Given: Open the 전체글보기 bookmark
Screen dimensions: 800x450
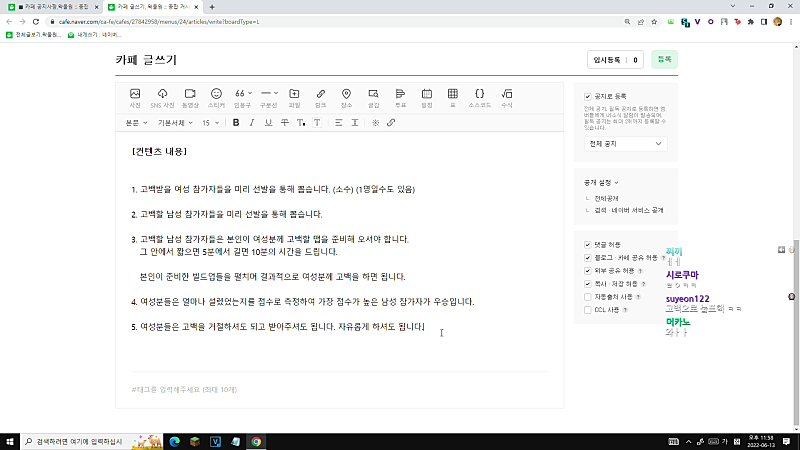Looking at the screenshot, I should pos(34,35).
